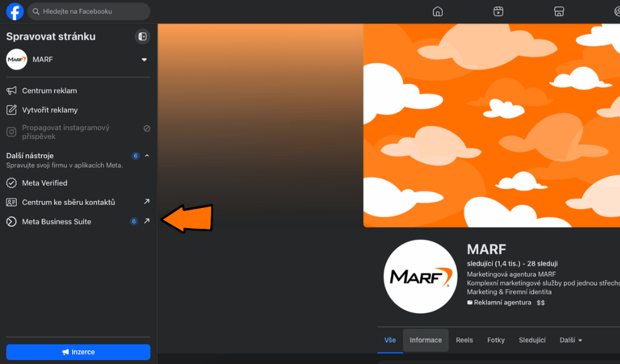The height and width of the screenshot is (364, 620).
Task: Open the 28 sleduji following link
Action: (x=543, y=264)
